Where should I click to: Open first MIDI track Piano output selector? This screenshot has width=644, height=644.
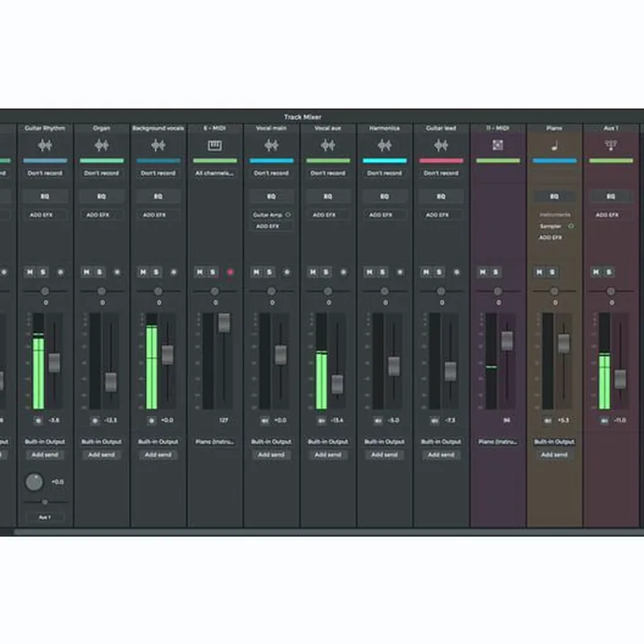click(x=215, y=442)
